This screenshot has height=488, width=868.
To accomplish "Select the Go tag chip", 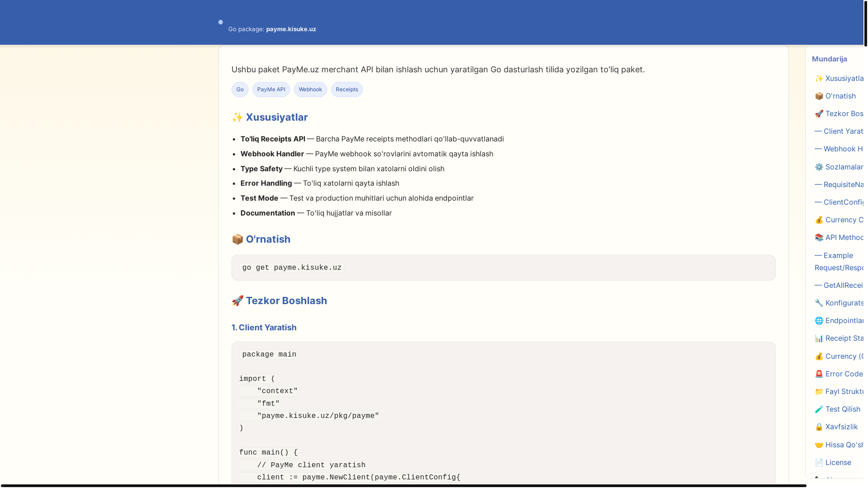I will (240, 89).
